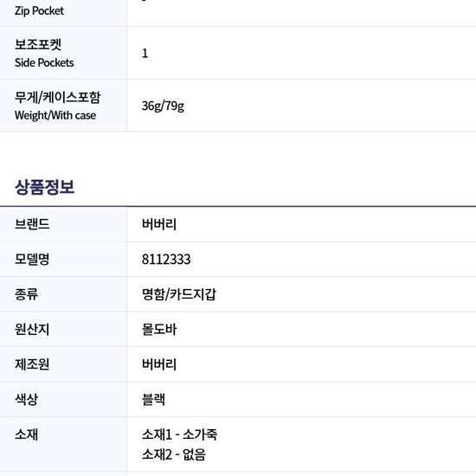
Task: Select the 종류 row label
Action: 26,294
